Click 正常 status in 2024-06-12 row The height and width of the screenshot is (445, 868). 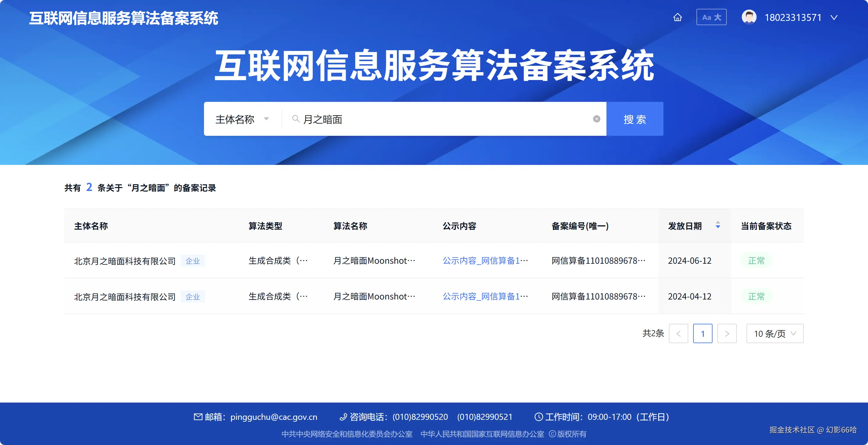[756, 261]
